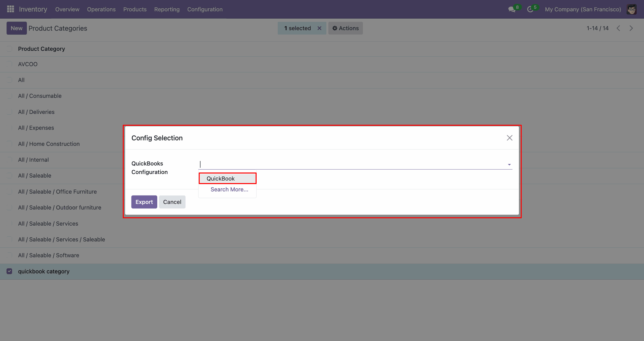The width and height of the screenshot is (644, 341).
Task: Uncheck the quickbook category checkbox
Action: point(9,271)
